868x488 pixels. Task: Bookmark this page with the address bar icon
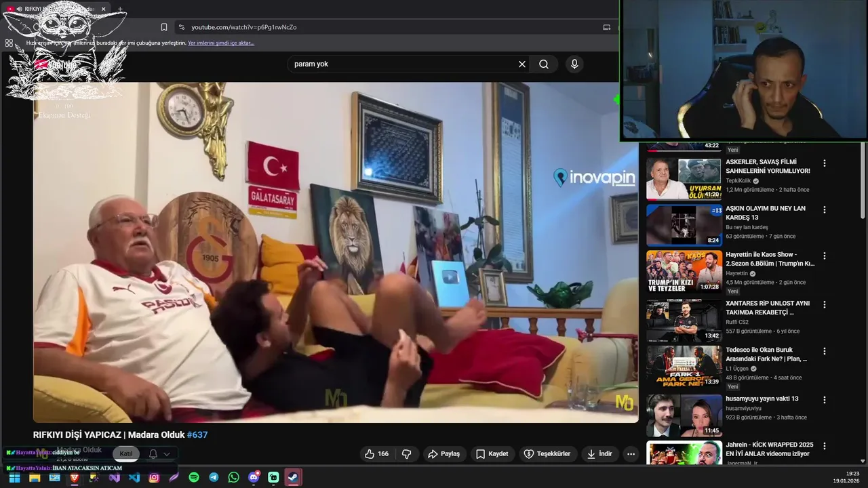click(x=164, y=27)
